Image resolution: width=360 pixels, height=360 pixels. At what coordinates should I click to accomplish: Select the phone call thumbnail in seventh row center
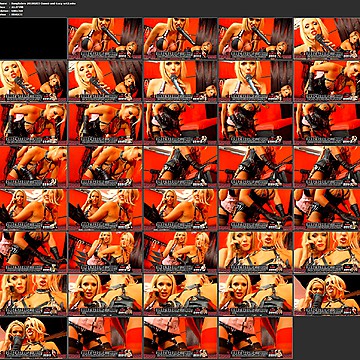(180, 294)
